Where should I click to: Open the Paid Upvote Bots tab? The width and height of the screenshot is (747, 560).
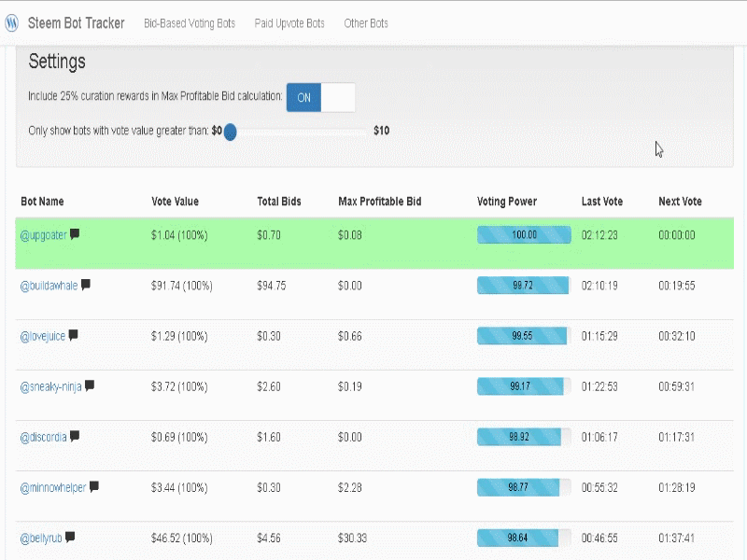point(289,23)
